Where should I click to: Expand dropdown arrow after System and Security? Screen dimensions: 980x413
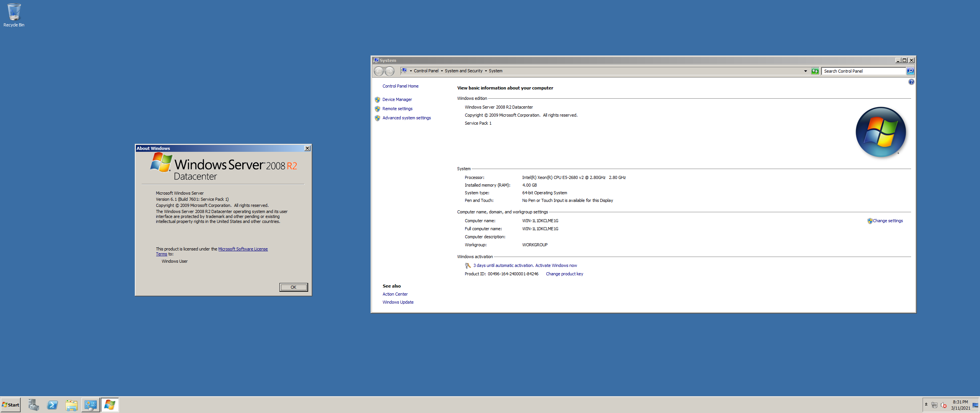(x=486, y=71)
